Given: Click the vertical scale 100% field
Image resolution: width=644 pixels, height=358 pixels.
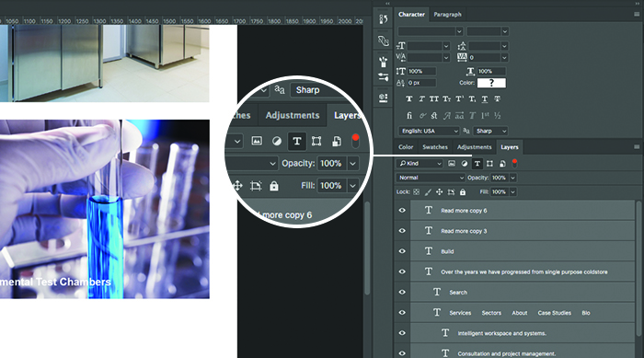Looking at the screenshot, I should pyautogui.click(x=421, y=71).
